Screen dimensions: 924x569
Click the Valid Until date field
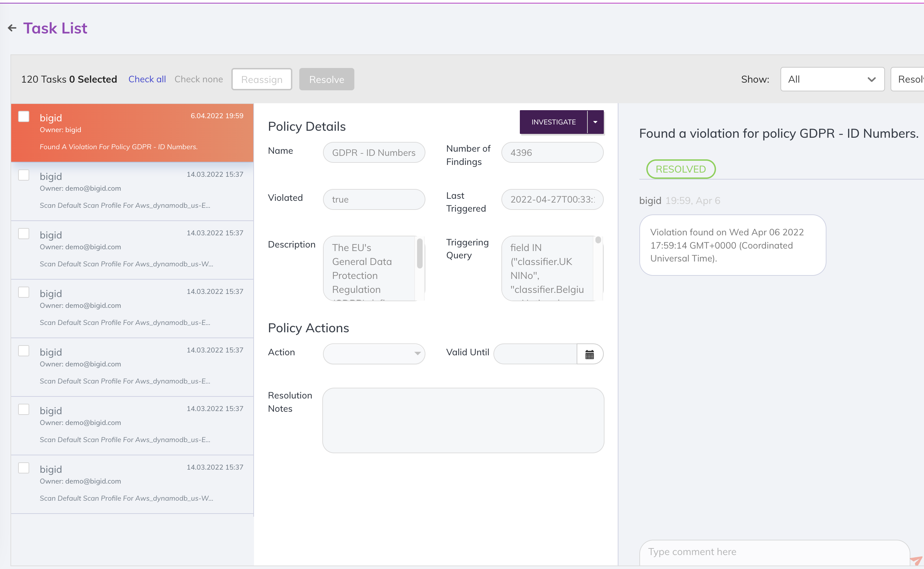tap(535, 354)
